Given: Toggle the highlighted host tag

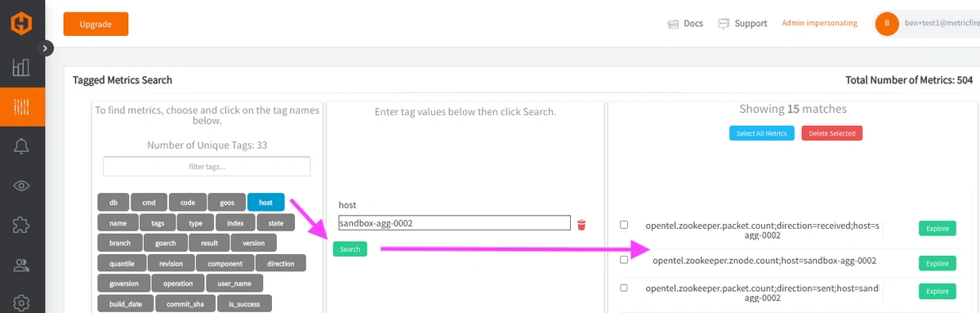Looking at the screenshot, I should [x=265, y=202].
